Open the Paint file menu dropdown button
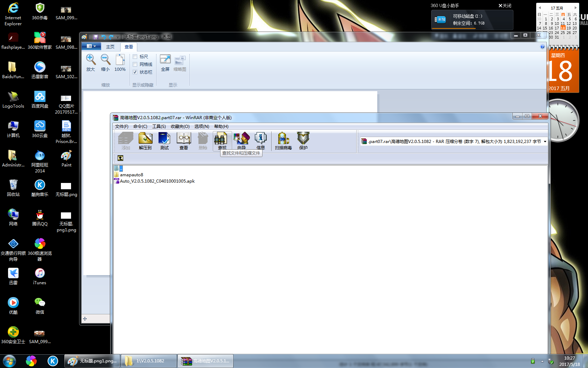Viewport: 588px width, 368px height. [91, 46]
